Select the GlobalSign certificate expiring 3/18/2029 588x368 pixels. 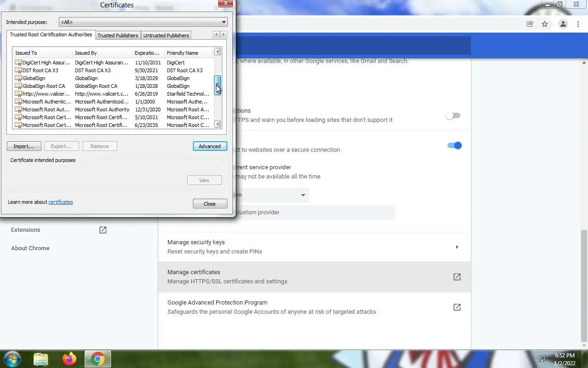click(x=113, y=78)
